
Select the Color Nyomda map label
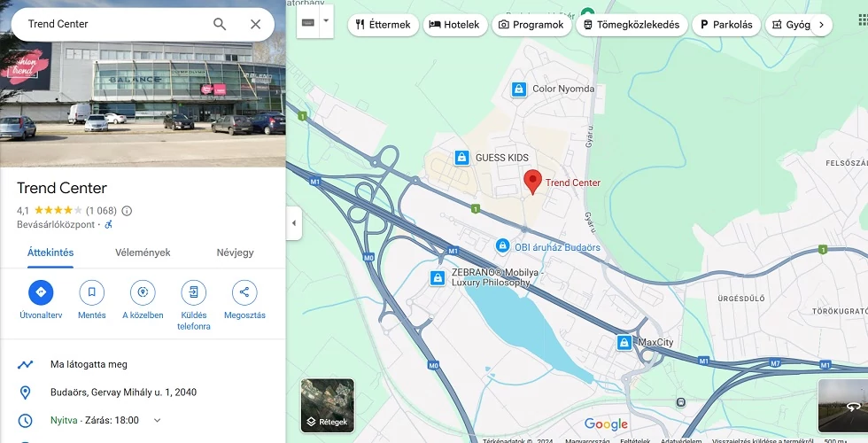[x=563, y=89]
